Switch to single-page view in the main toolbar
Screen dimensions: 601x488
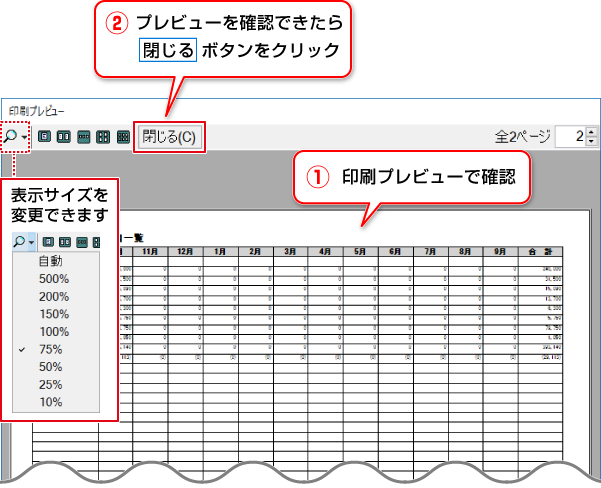(45, 137)
